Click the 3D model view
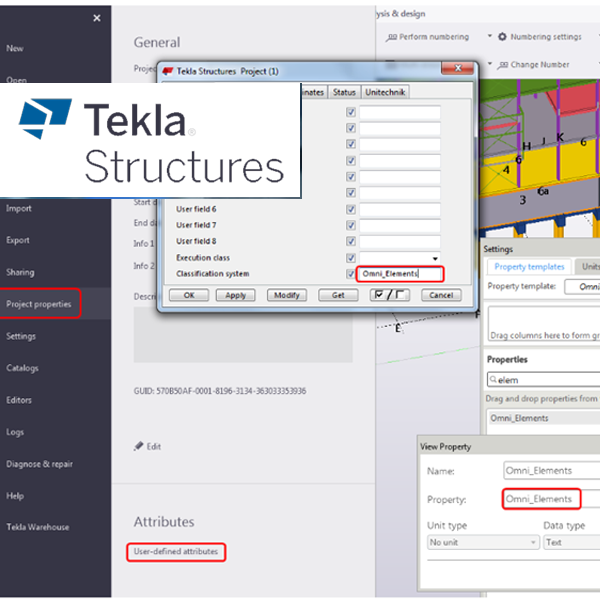This screenshot has width=600, height=600. [540, 157]
